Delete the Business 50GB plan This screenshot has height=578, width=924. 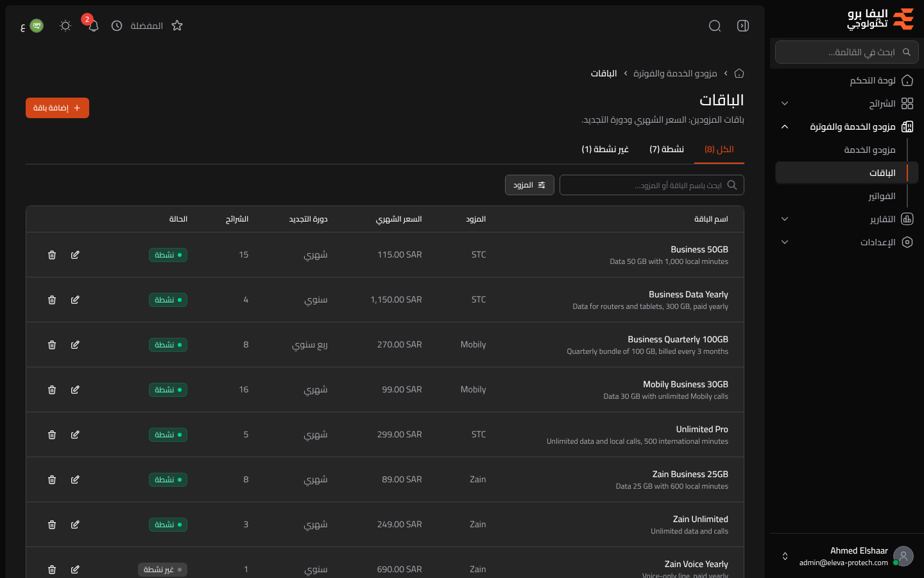(52, 255)
